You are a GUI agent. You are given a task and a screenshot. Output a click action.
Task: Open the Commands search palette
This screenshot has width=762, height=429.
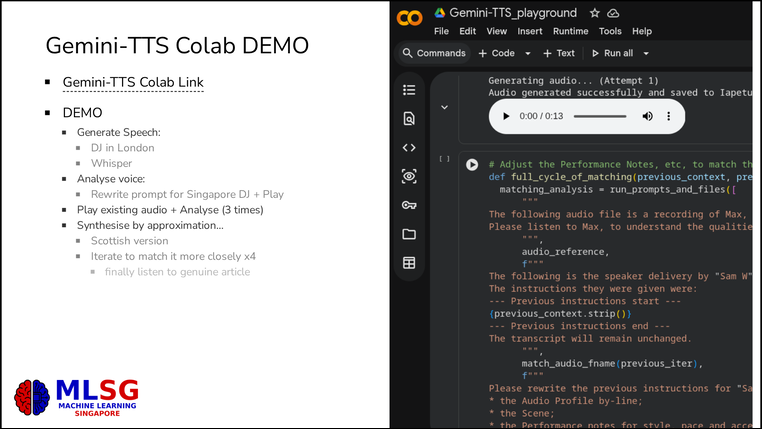[434, 53]
